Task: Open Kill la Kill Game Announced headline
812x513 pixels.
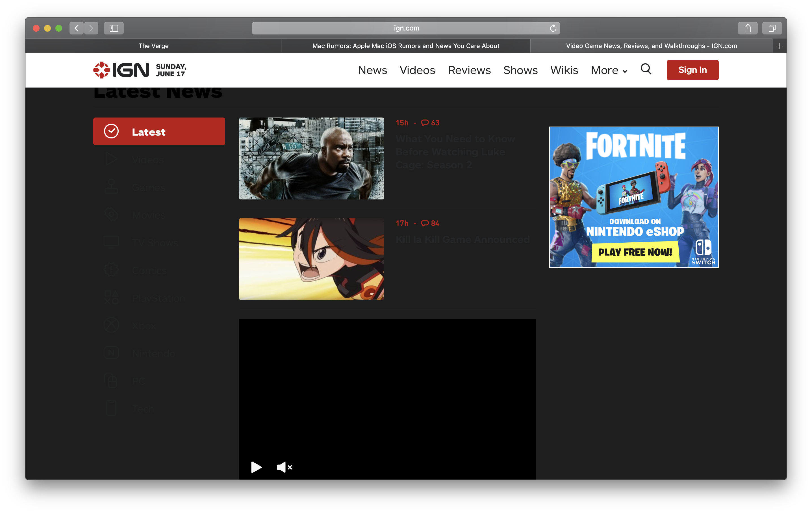Action: pyautogui.click(x=462, y=240)
